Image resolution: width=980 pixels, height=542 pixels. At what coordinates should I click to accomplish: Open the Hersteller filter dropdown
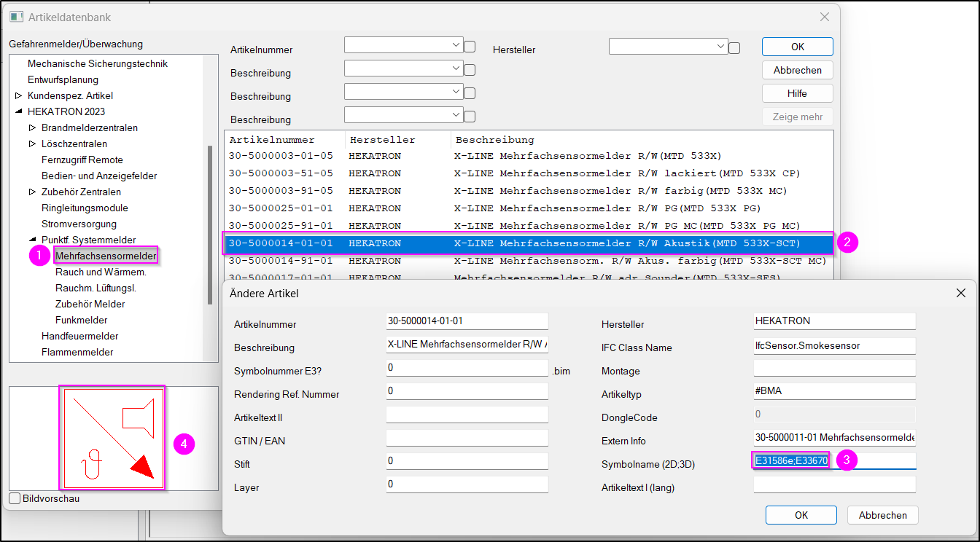(x=721, y=45)
